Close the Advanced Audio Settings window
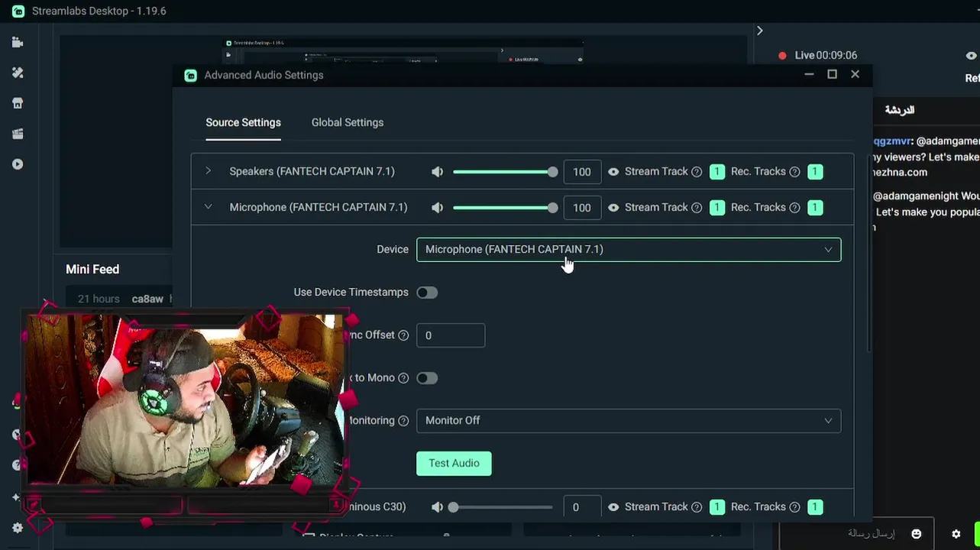The image size is (980, 550). (855, 75)
